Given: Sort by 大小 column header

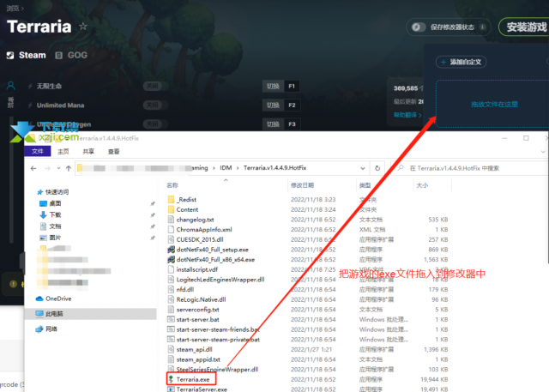Looking at the screenshot, I should pyautogui.click(x=422, y=185).
